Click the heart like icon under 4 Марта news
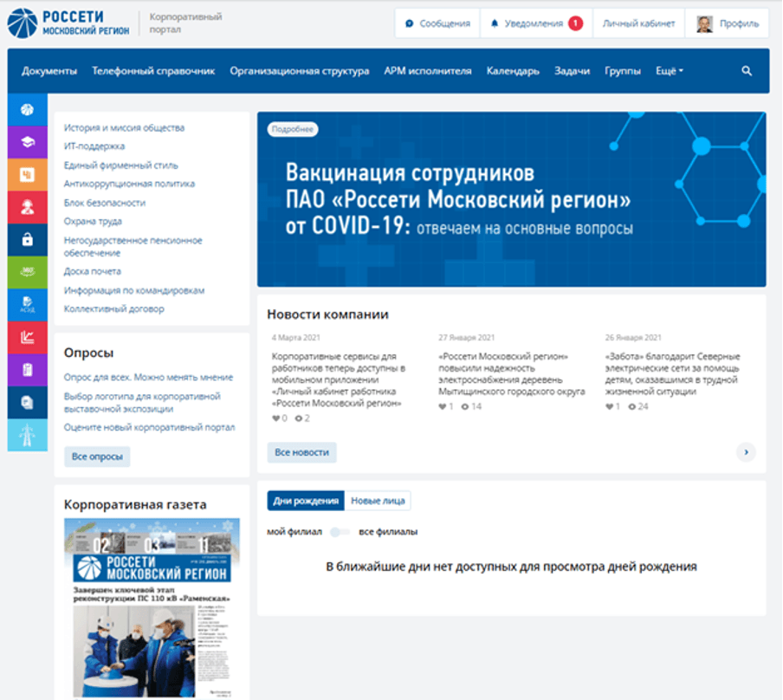This screenshot has width=783, height=700. coord(275,418)
